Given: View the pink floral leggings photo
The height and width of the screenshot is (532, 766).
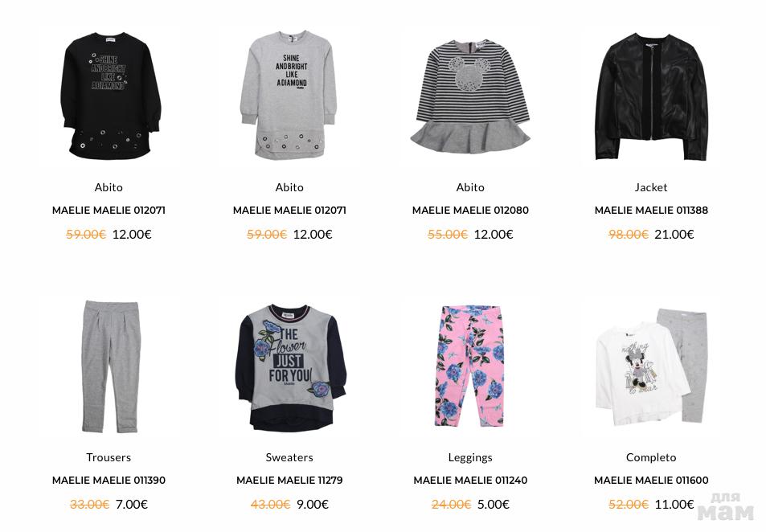Looking at the screenshot, I should click(470, 366).
